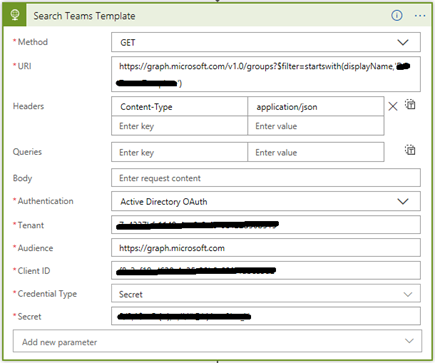The width and height of the screenshot is (435, 363).
Task: Click the info icon in action header
Action: [x=397, y=15]
